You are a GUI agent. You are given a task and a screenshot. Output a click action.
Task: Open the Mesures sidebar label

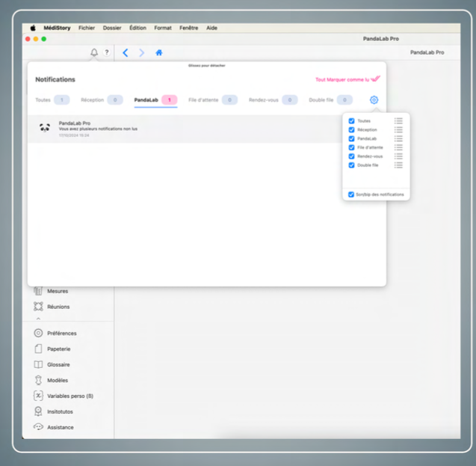coord(58,291)
